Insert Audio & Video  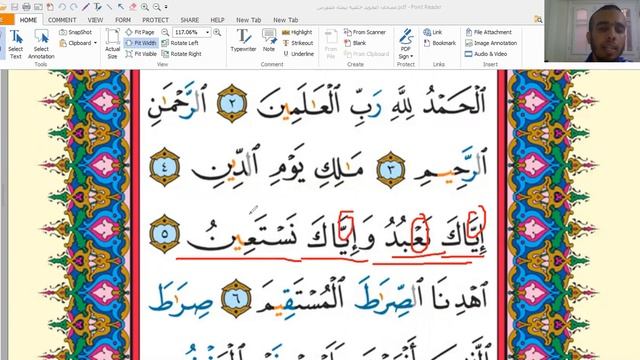pos(486,54)
